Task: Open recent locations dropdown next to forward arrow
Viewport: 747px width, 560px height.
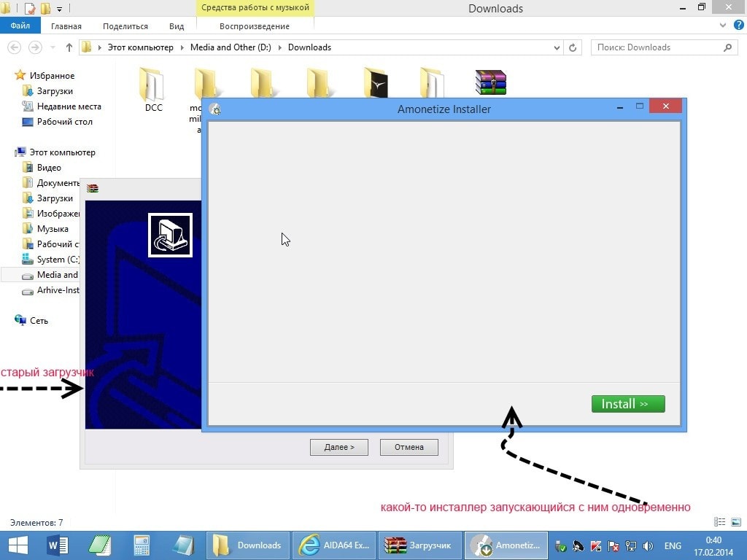Action: point(53,47)
